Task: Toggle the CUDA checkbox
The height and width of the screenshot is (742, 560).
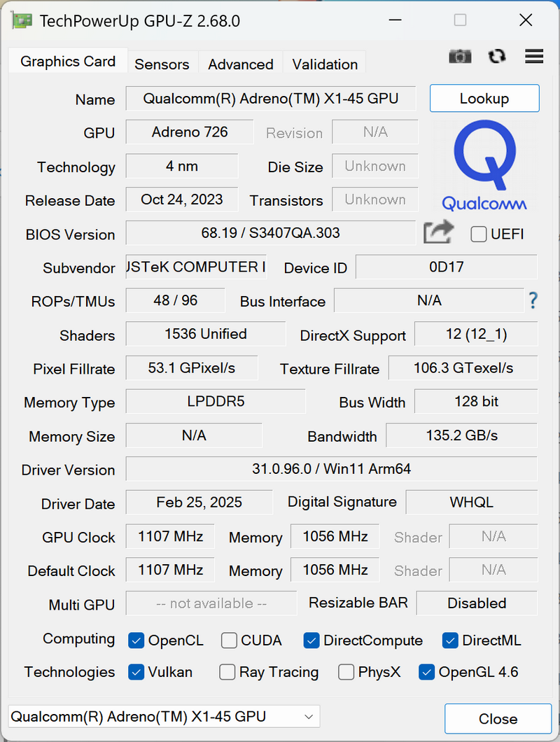Action: 229,640
